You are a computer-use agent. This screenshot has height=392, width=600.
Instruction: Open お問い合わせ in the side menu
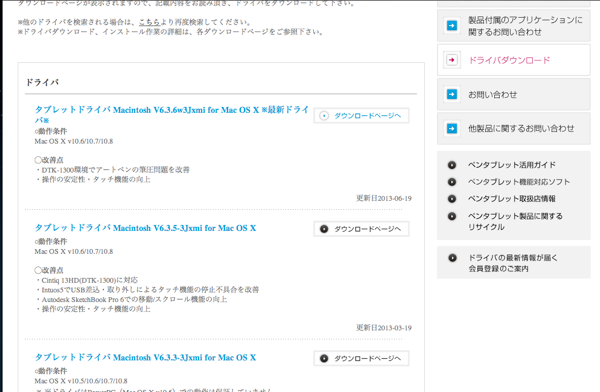[514, 94]
